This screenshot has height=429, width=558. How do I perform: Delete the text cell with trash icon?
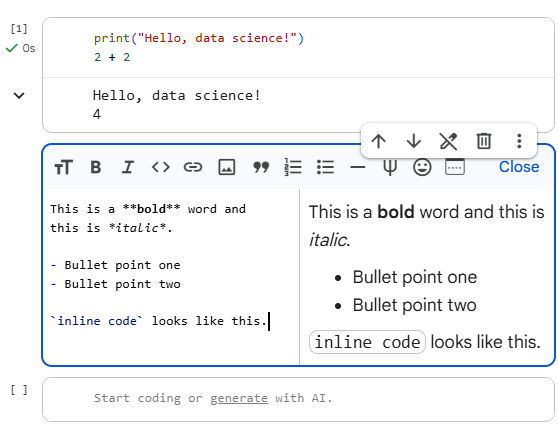tap(484, 141)
